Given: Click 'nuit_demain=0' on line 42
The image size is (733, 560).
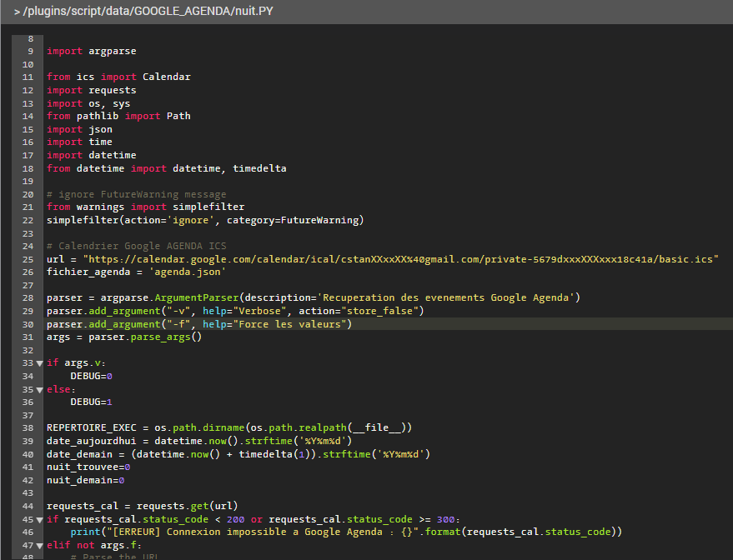Looking at the screenshot, I should [x=86, y=481].
